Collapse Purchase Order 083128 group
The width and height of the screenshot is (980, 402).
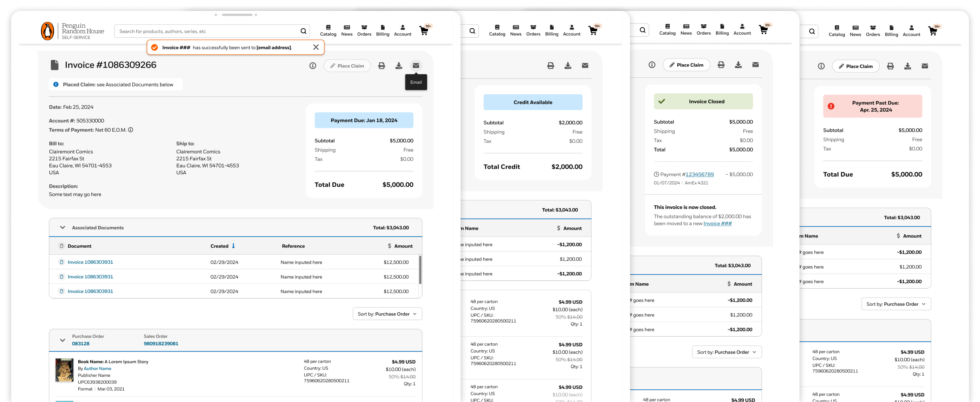click(62, 340)
